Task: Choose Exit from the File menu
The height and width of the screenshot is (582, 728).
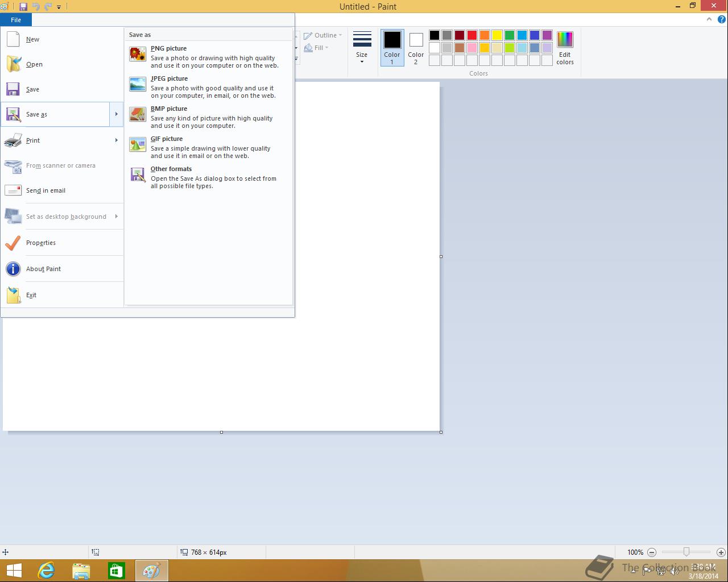Action: click(62, 295)
